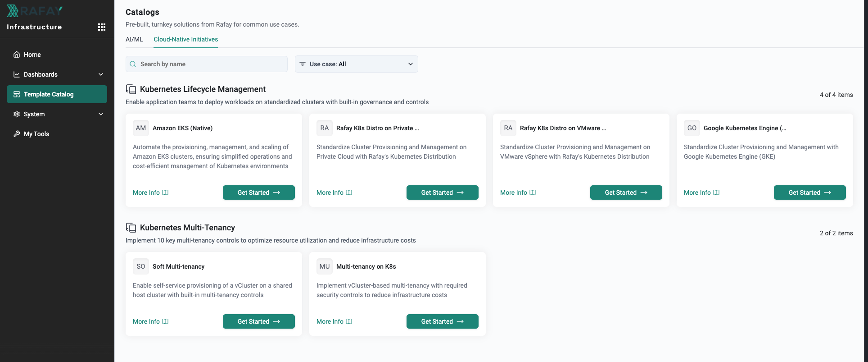Click book icon beside Private Cloud More Info

(x=349, y=192)
